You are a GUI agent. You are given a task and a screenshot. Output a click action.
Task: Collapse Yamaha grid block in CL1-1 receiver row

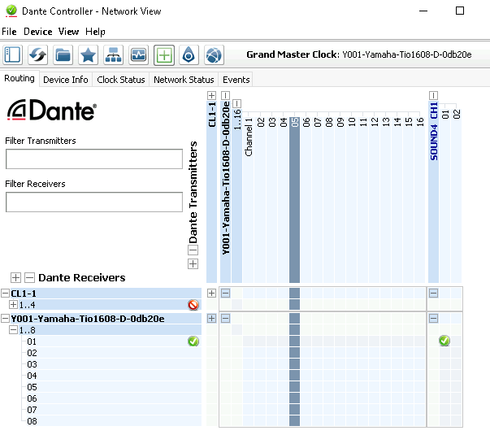(225, 293)
